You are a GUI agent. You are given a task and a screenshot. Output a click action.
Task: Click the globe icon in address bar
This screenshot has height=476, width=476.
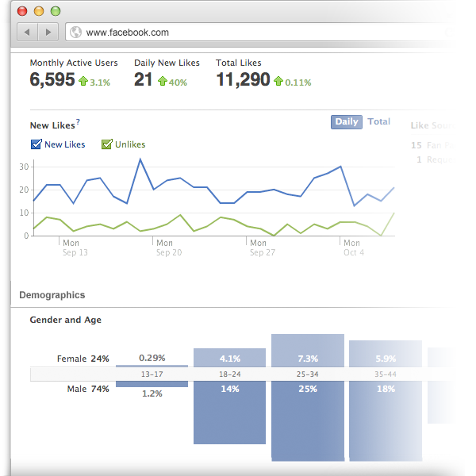point(75,32)
